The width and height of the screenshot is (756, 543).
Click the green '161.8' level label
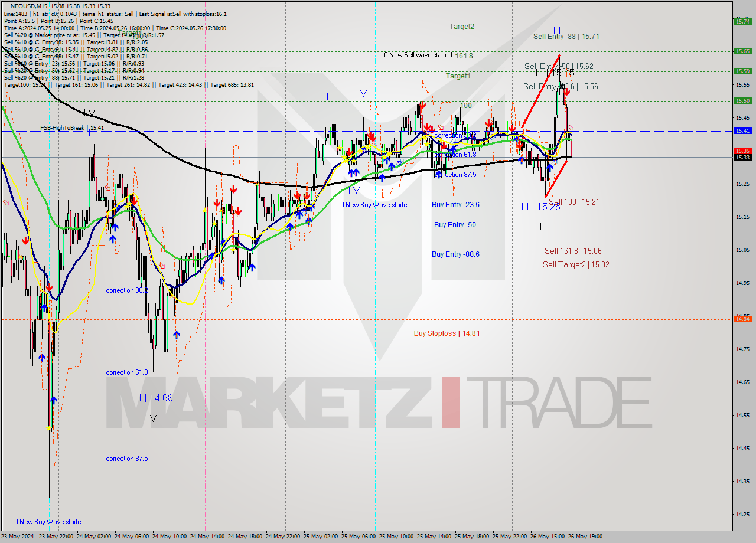(464, 55)
